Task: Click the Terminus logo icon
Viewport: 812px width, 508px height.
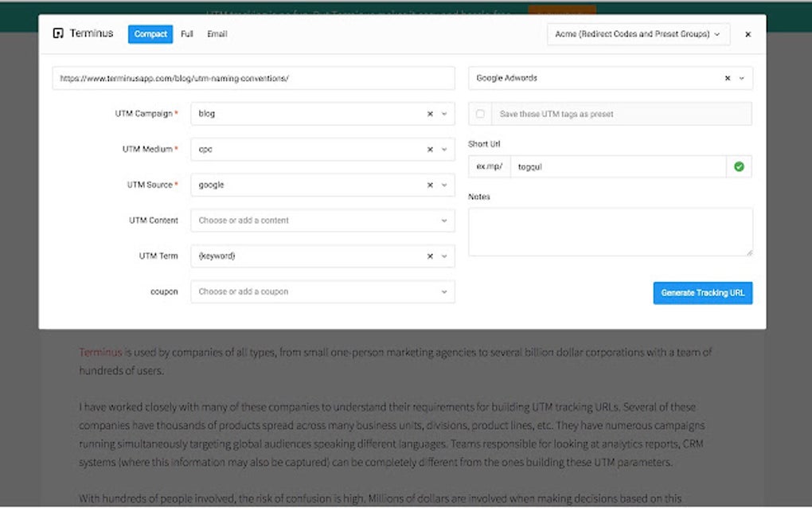Action: pos(59,33)
